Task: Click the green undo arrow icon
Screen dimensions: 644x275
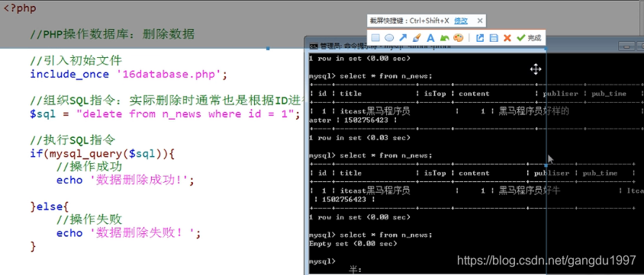Action: [x=444, y=38]
